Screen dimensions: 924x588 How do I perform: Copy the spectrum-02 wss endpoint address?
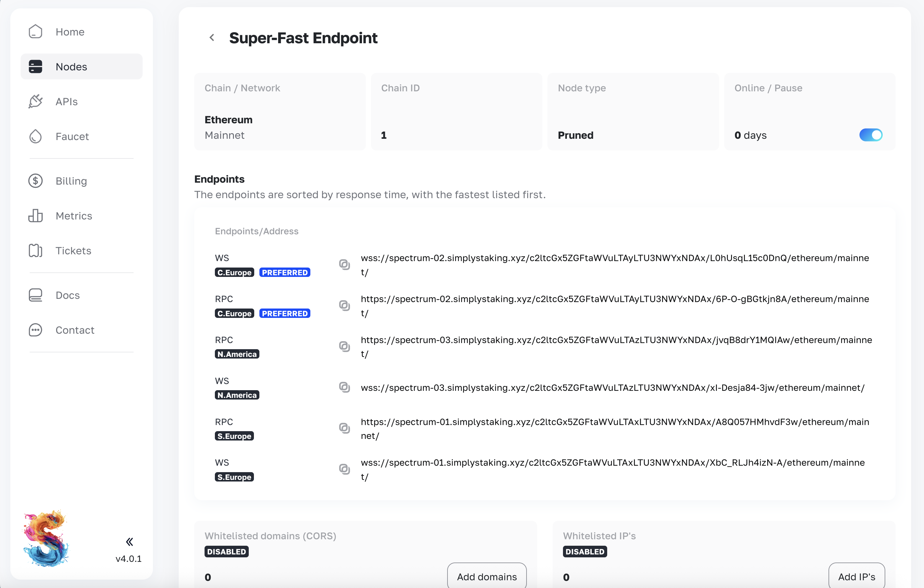click(344, 264)
